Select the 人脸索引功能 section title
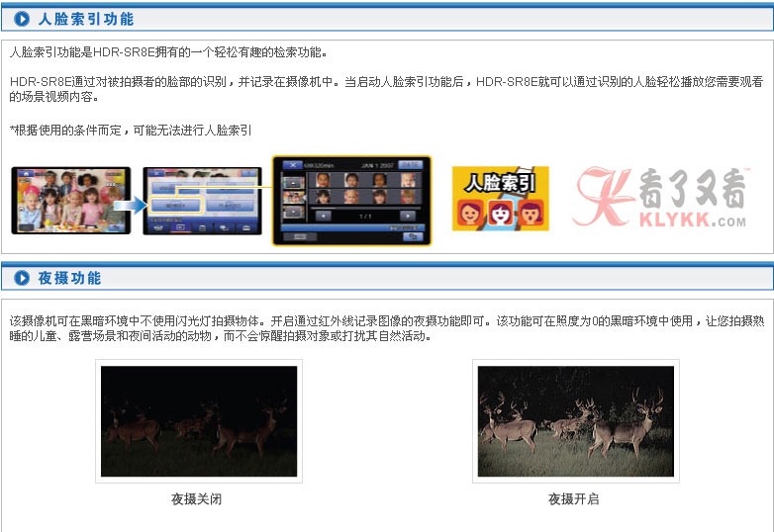 [x=86, y=19]
